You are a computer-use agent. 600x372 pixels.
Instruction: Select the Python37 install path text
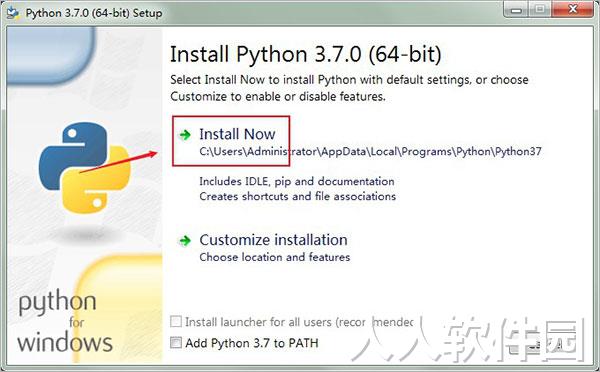coord(370,152)
